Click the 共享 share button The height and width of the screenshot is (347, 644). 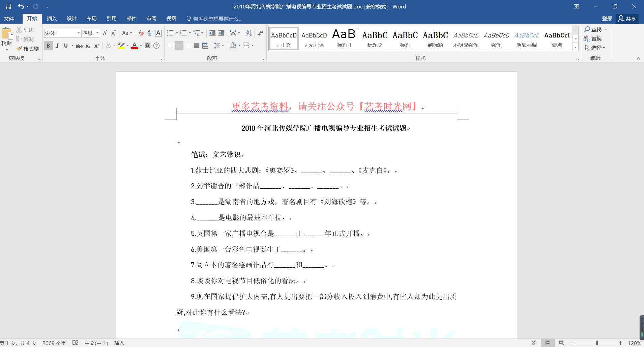[x=627, y=19]
